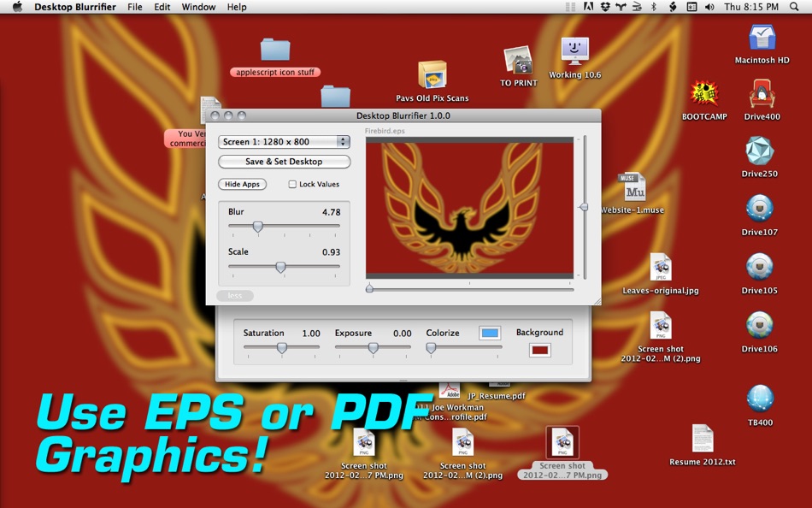Open the applescript icon stuff folder
Image resolution: width=812 pixels, height=508 pixels.
coord(275,50)
